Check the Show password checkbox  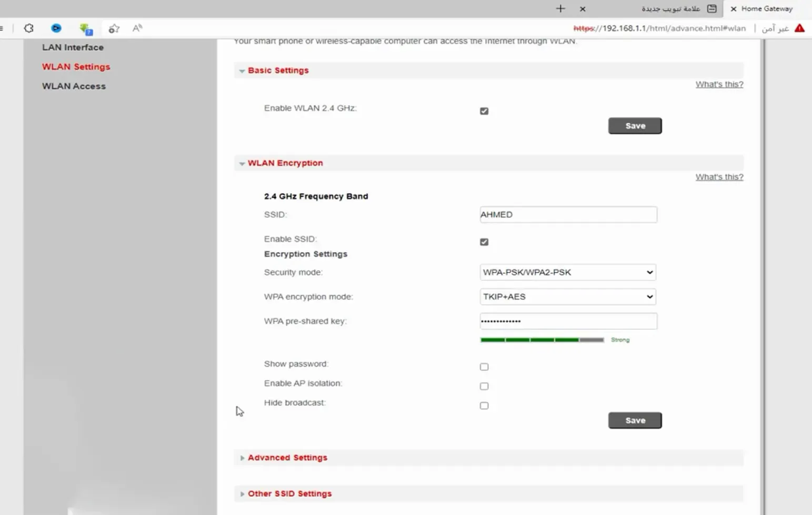coord(484,367)
